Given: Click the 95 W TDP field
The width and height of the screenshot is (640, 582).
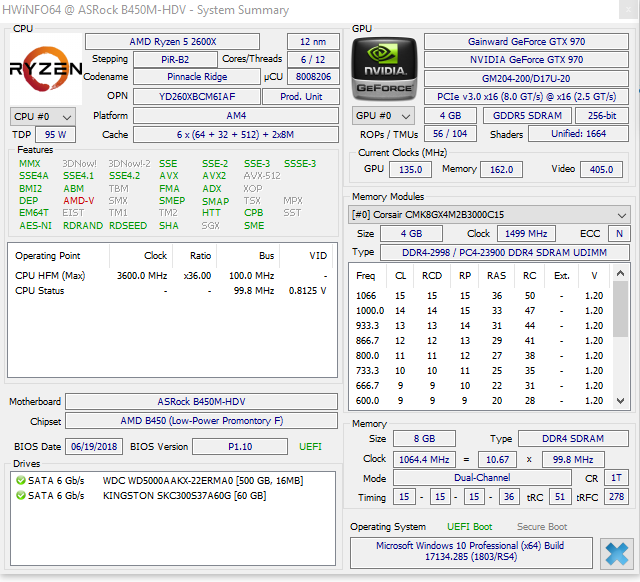Looking at the screenshot, I should coord(56,135).
